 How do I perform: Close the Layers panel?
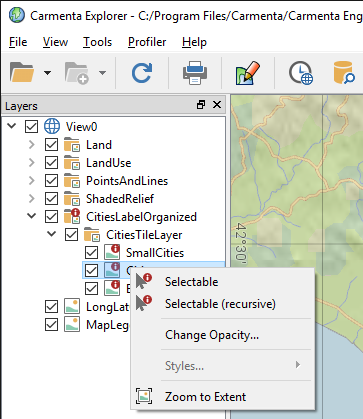pyautogui.click(x=217, y=105)
